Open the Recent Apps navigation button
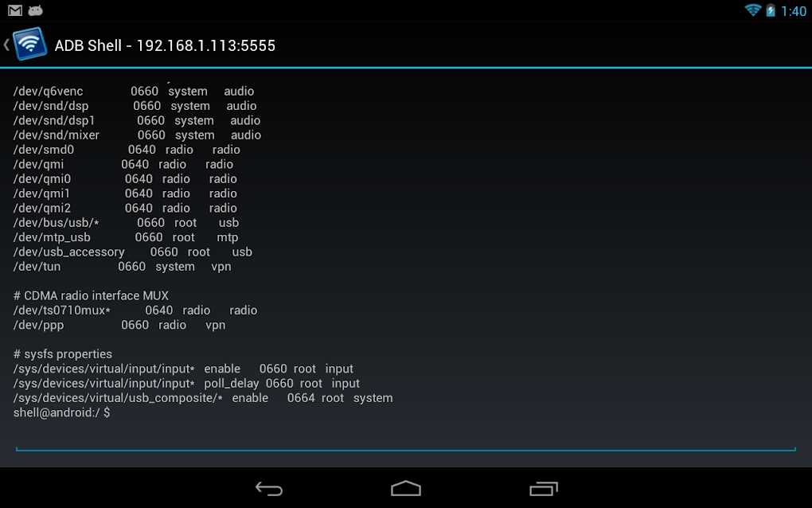This screenshot has width=812, height=508. (543, 488)
